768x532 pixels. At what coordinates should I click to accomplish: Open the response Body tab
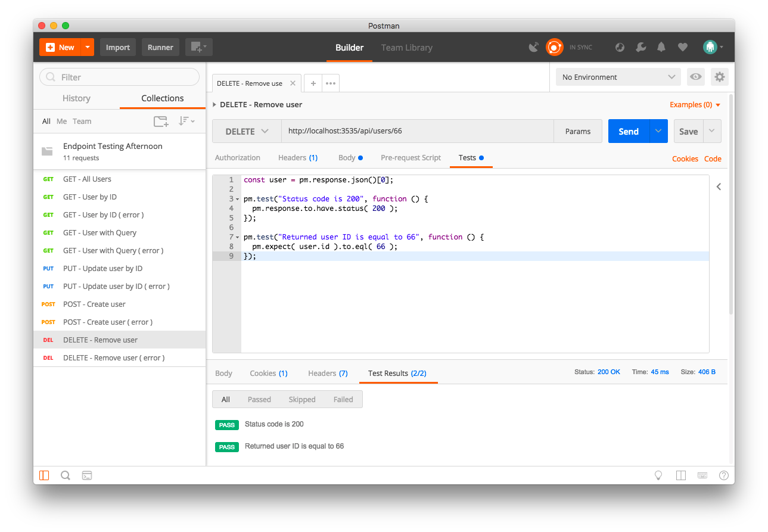pos(223,374)
